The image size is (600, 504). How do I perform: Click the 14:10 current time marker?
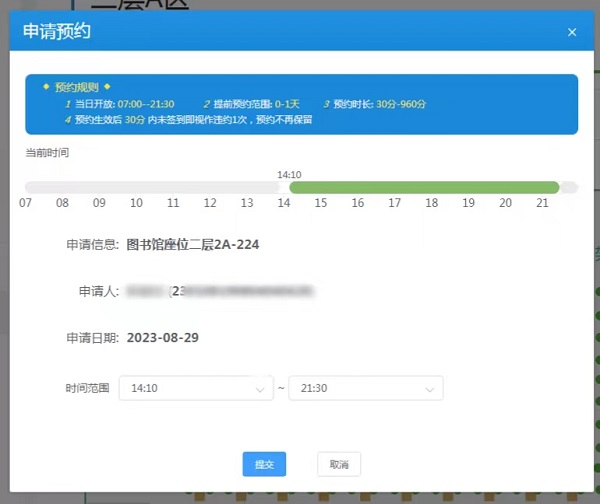(289, 174)
